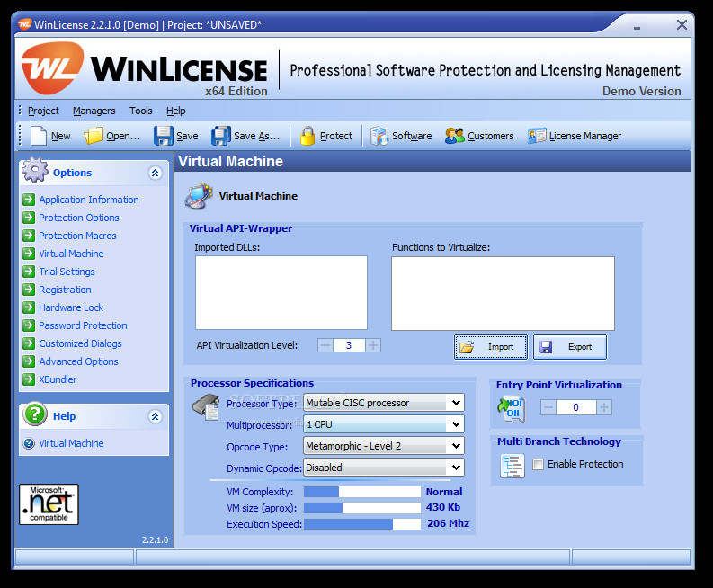The width and height of the screenshot is (713, 588).
Task: Click the green arrow beside XBundler
Action: (29, 379)
